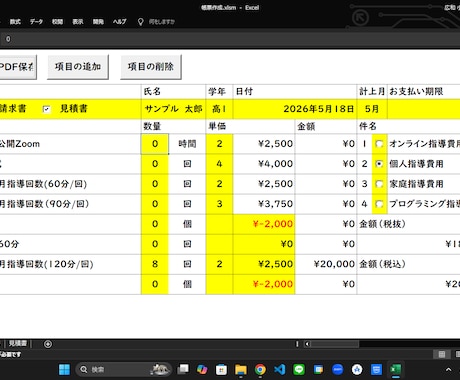Click the 項目の削除 button
This screenshot has height=380, width=460.
tap(151, 67)
